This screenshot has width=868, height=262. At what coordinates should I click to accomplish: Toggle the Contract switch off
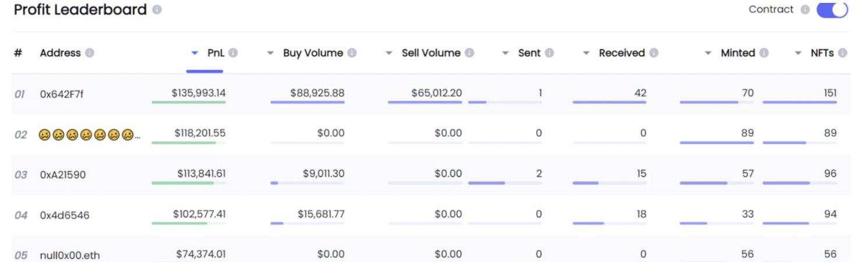coord(832,10)
